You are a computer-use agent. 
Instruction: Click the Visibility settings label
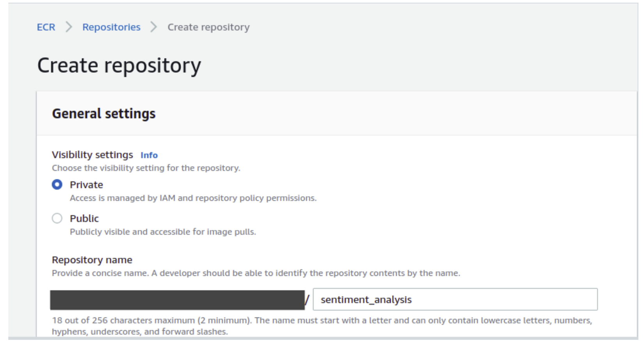tap(93, 155)
